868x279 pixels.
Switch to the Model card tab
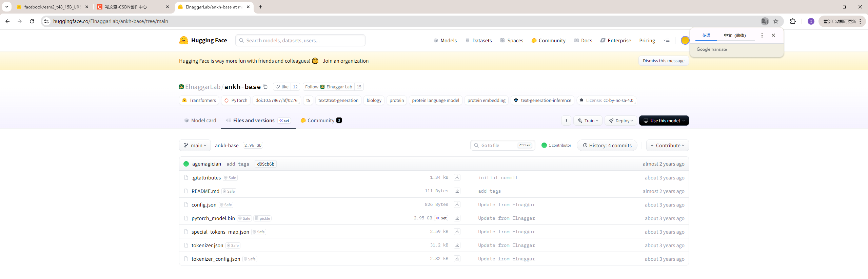(x=200, y=121)
